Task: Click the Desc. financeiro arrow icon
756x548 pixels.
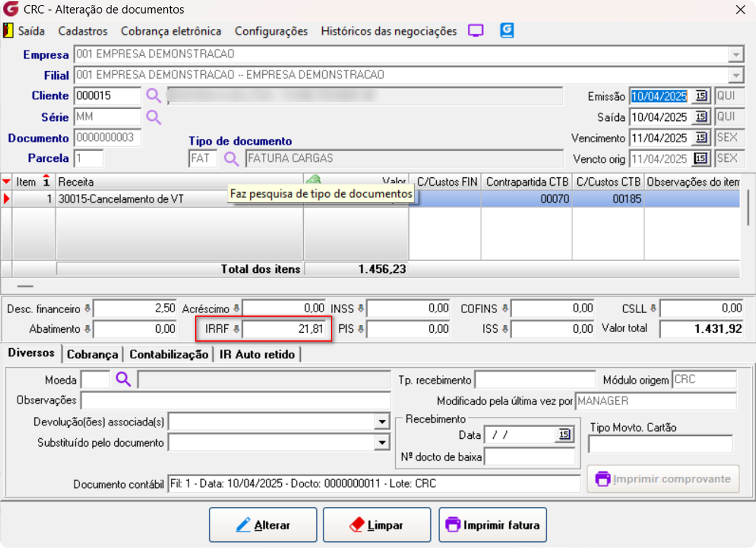Action: click(x=87, y=308)
